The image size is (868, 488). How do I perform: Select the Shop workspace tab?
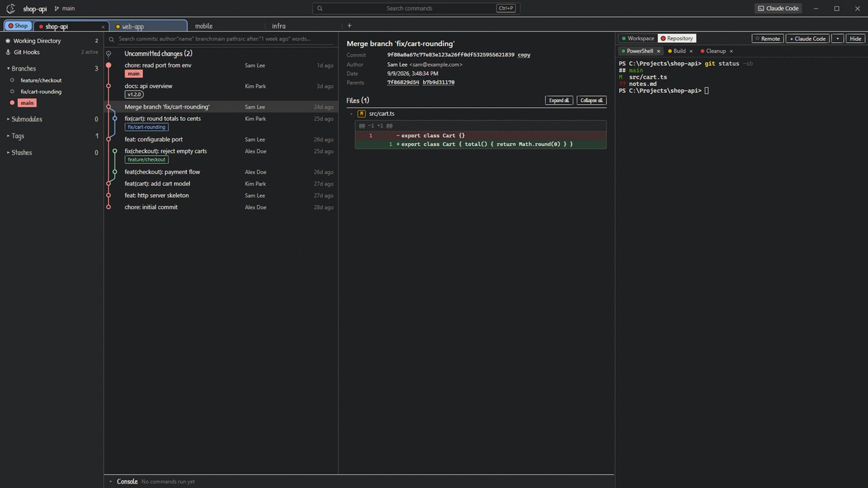[18, 26]
